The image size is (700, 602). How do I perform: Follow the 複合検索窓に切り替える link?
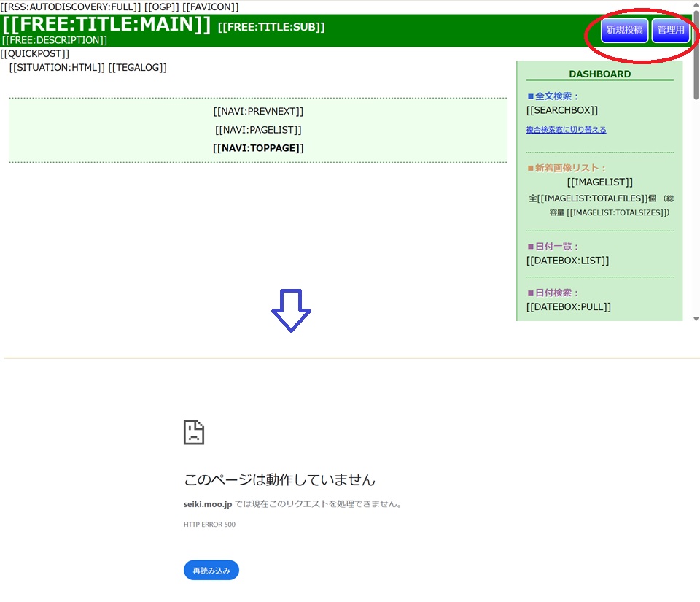(566, 130)
